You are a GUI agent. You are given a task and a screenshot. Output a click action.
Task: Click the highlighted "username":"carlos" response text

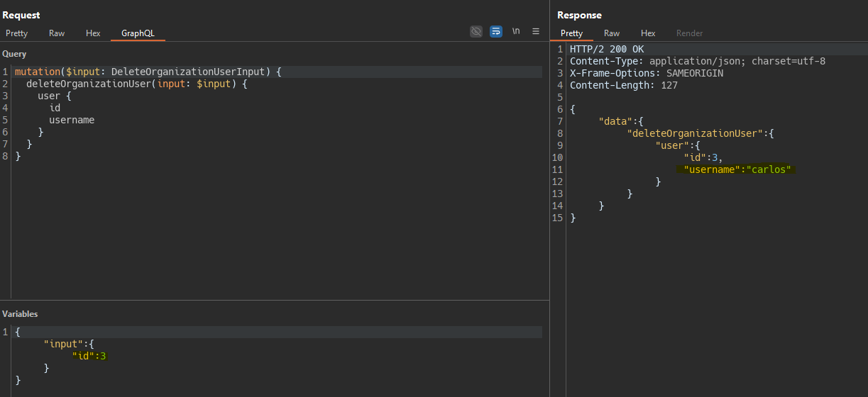tap(736, 169)
